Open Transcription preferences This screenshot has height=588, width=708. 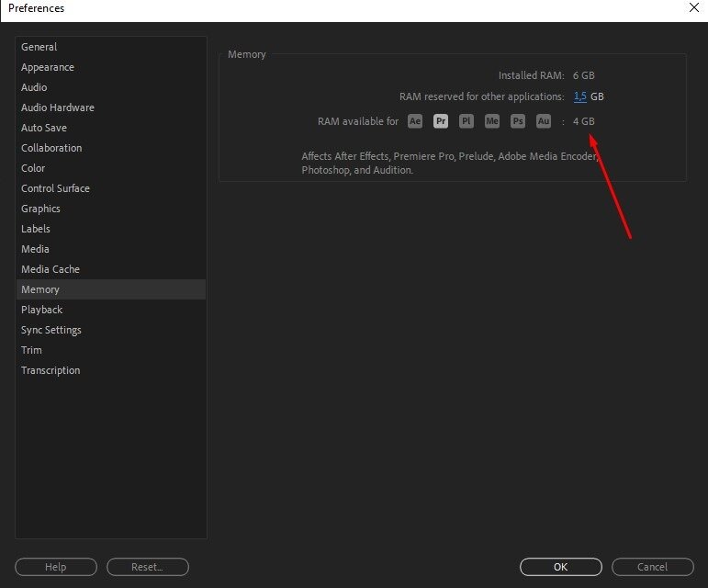point(111,370)
